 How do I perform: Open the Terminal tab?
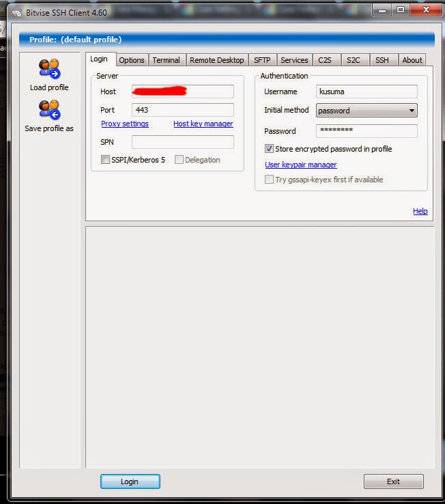click(x=167, y=60)
